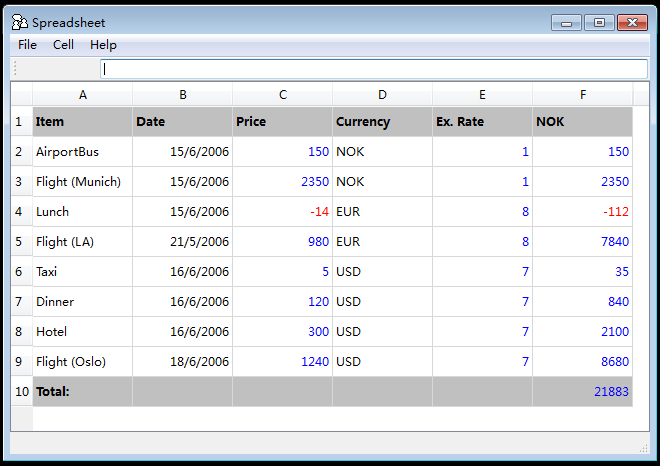Select the red NOK cell '-112'
This screenshot has width=660, height=466.
pos(583,211)
